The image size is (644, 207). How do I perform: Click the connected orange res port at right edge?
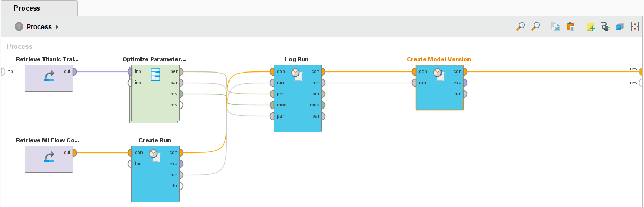coord(641,71)
